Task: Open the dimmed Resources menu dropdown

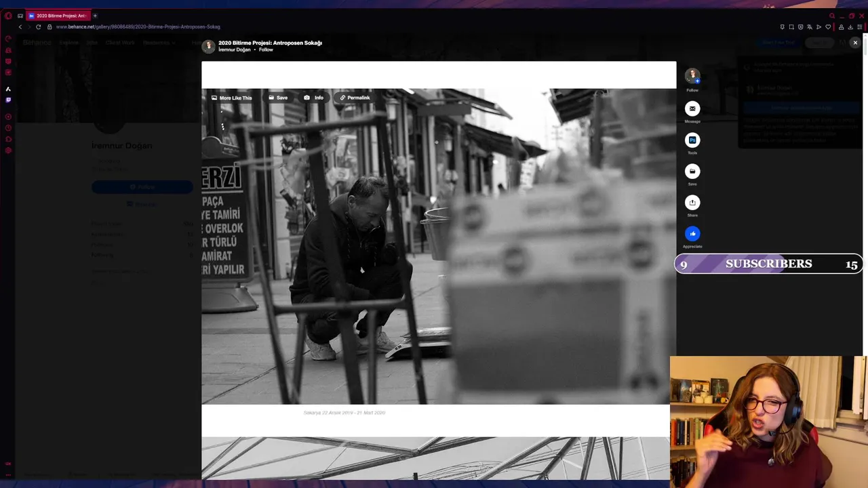Action: click(x=159, y=43)
